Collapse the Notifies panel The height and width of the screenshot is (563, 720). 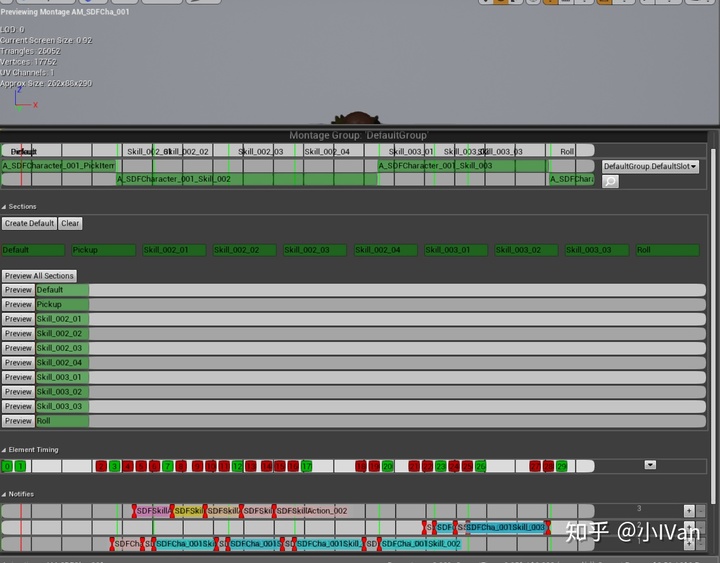(x=4, y=495)
